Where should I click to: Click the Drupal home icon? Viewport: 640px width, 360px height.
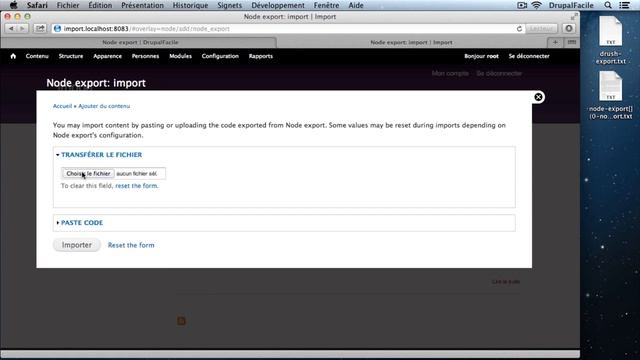(13, 56)
